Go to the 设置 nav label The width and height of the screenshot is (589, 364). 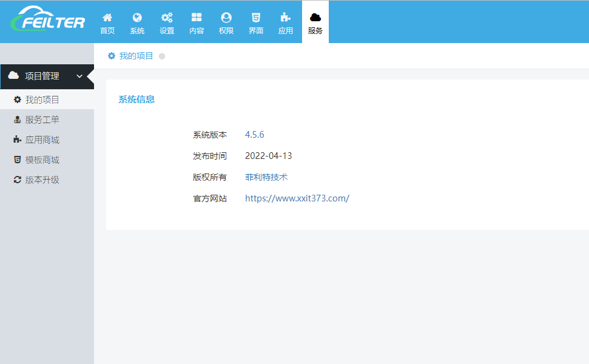[x=167, y=31]
